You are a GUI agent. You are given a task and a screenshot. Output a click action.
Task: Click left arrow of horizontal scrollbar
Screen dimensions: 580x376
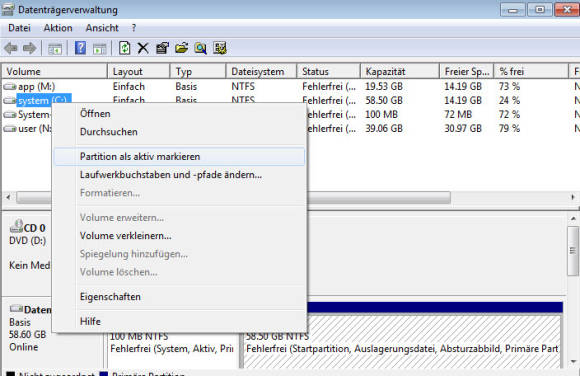coord(8,197)
